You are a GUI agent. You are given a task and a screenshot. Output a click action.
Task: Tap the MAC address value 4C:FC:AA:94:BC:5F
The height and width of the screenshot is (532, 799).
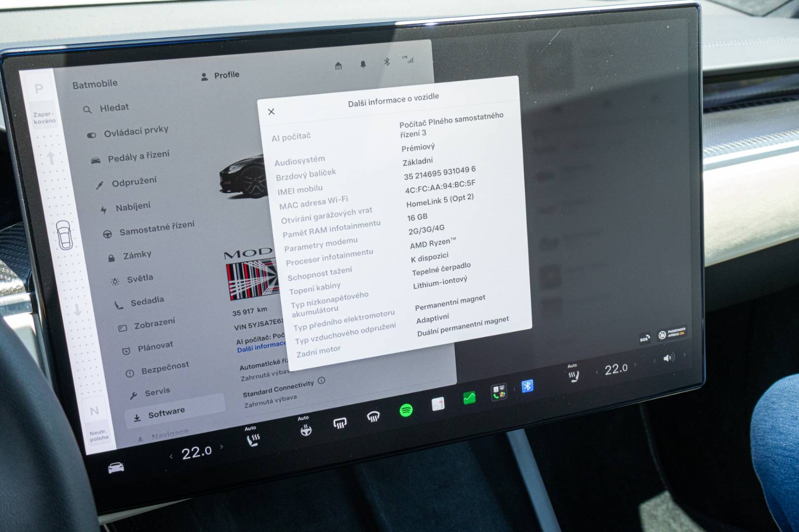tap(440, 186)
